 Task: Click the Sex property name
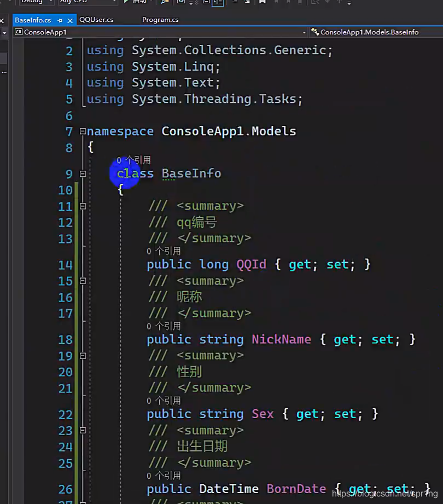click(x=263, y=414)
